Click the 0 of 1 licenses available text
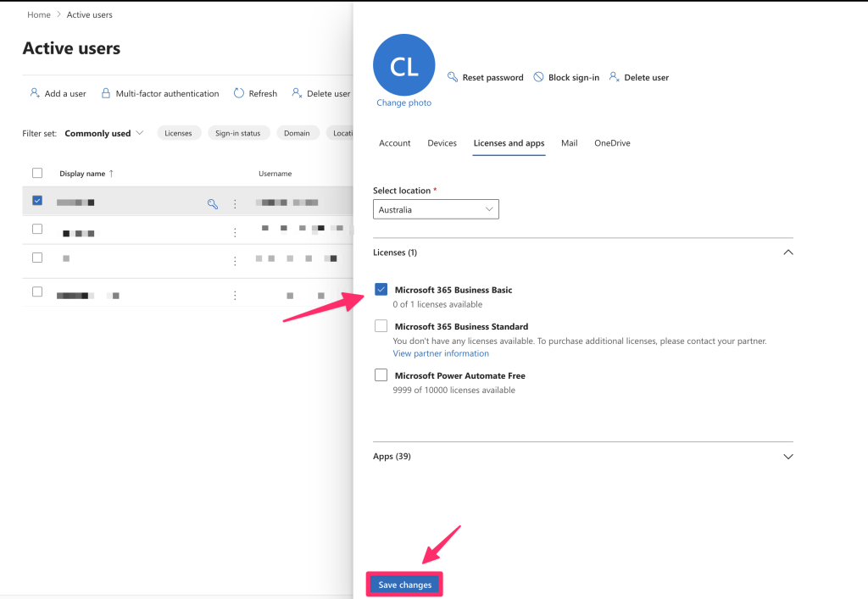This screenshot has width=868, height=599. point(437,304)
